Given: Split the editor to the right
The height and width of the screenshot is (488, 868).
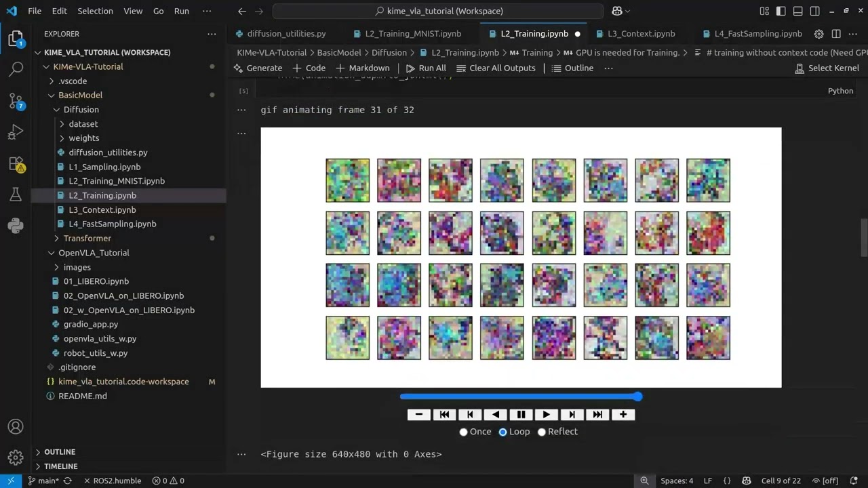Looking at the screenshot, I should pos(836,34).
